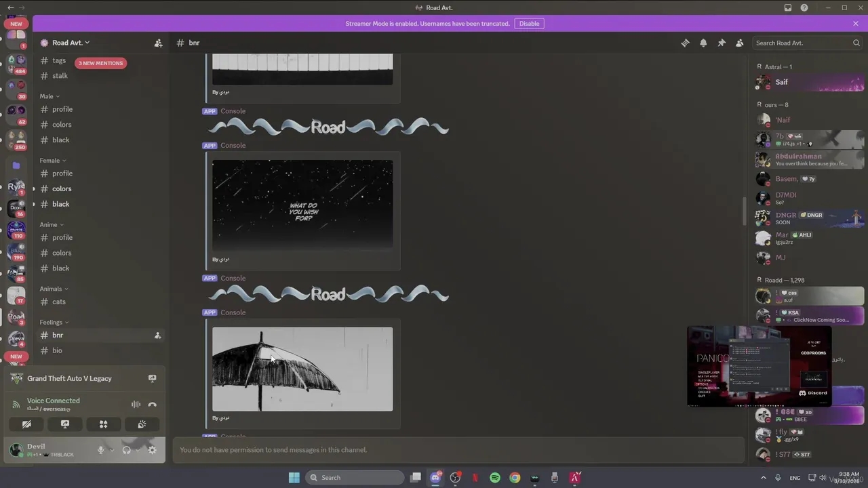The width and height of the screenshot is (868, 488).
Task: Start an Activity from voice panel
Action: (x=104, y=424)
